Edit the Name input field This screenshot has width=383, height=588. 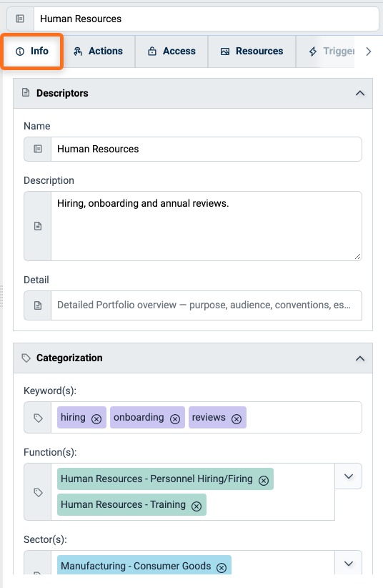point(206,150)
